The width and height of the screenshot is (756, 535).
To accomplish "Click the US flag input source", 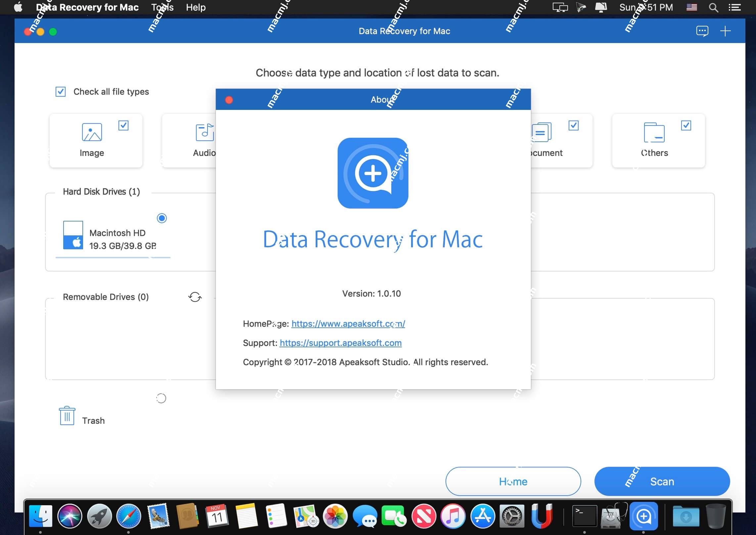I will coord(692,7).
